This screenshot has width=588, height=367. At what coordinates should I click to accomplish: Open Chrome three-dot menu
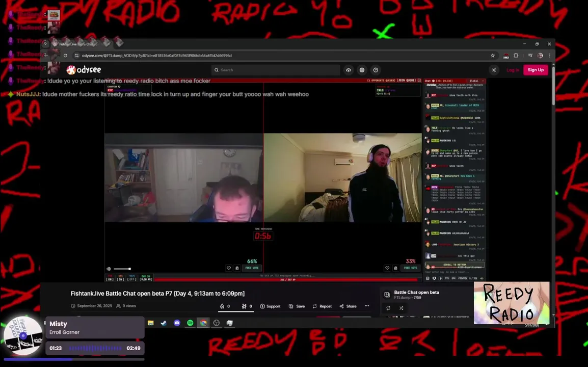tap(550, 56)
